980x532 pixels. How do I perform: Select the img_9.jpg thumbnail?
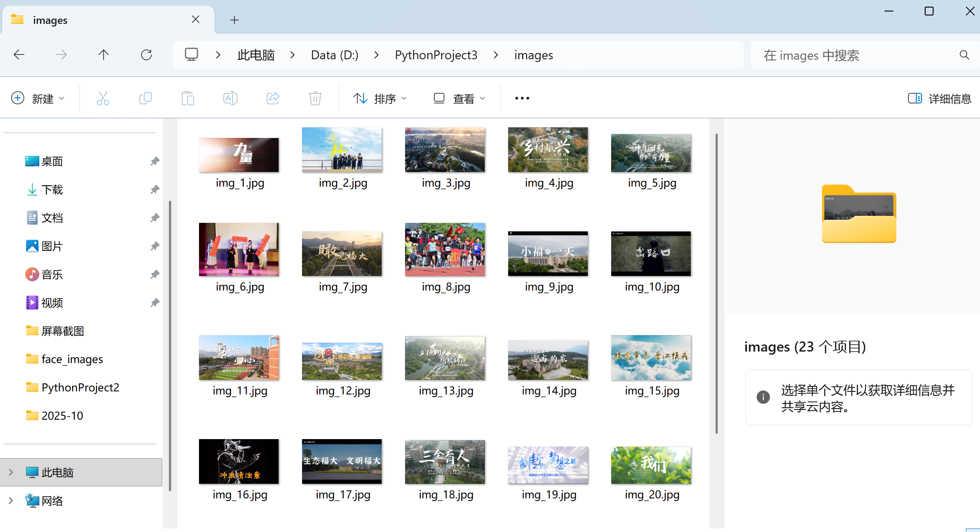click(547, 253)
